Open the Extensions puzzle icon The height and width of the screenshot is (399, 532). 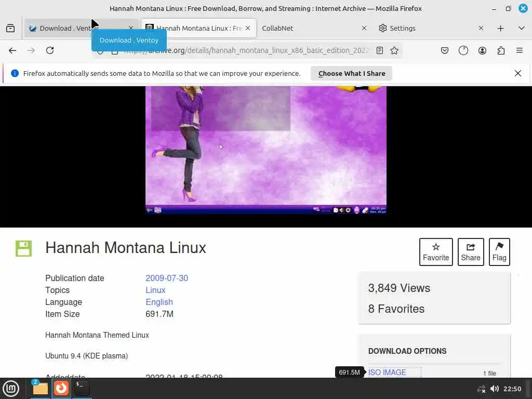click(501, 50)
